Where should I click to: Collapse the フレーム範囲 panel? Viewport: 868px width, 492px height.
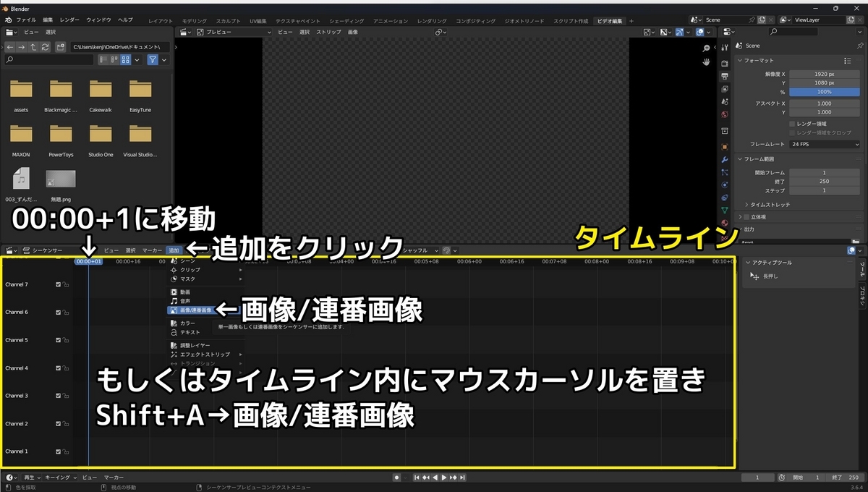pyautogui.click(x=741, y=159)
